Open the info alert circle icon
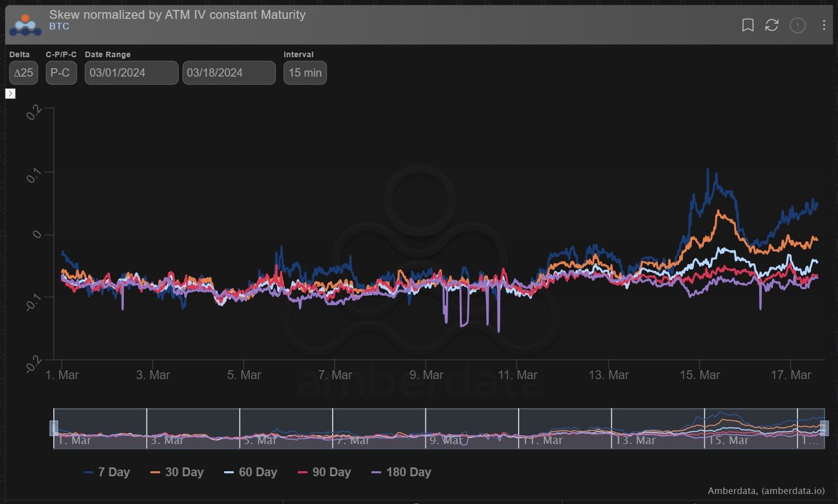Screen dimensions: 838x504 (797, 25)
